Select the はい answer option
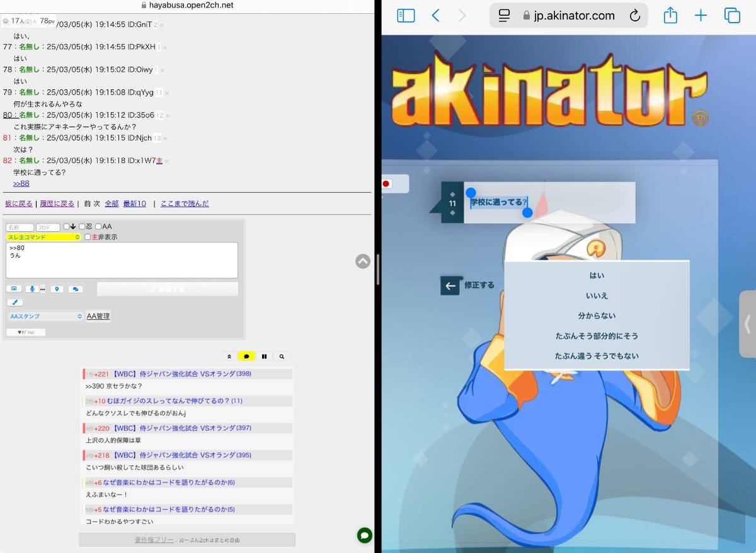This screenshot has height=553, width=756. click(x=597, y=275)
